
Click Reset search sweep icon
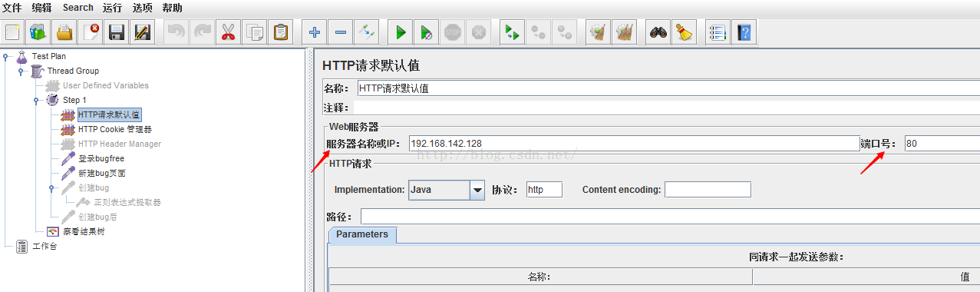coord(684,32)
